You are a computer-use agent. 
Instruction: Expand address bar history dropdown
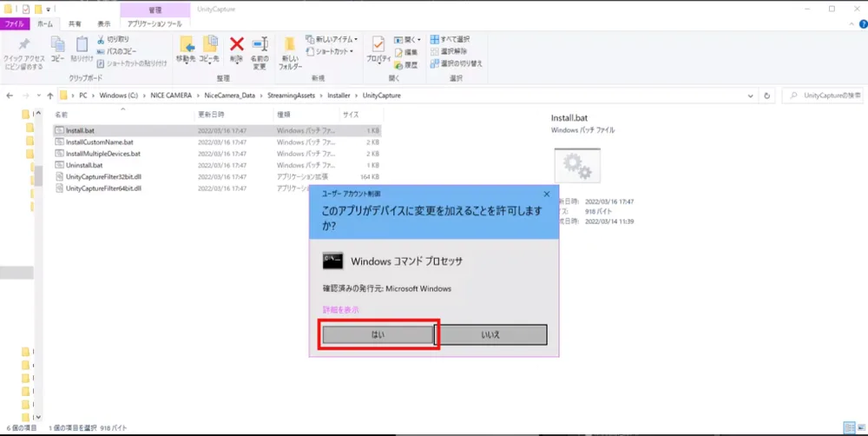coord(750,96)
